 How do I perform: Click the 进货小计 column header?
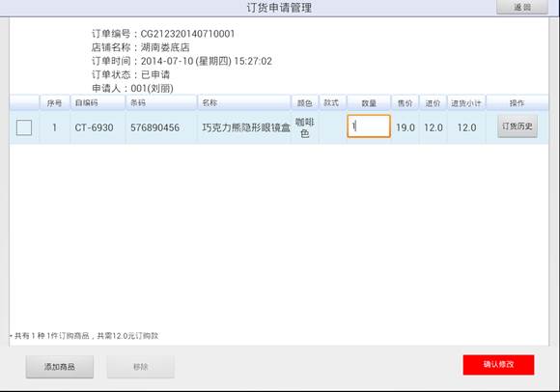point(466,103)
